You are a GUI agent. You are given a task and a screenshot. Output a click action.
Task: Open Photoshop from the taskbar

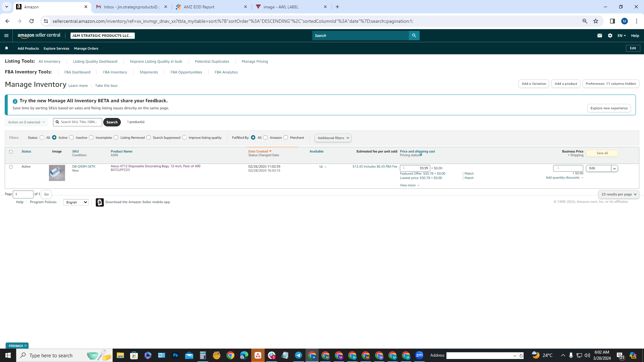pos(175,355)
